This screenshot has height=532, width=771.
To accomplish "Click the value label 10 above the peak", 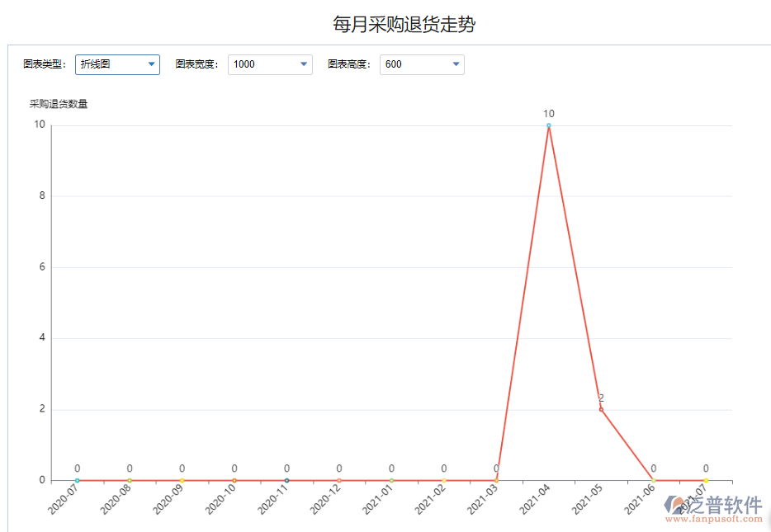I will (x=547, y=113).
